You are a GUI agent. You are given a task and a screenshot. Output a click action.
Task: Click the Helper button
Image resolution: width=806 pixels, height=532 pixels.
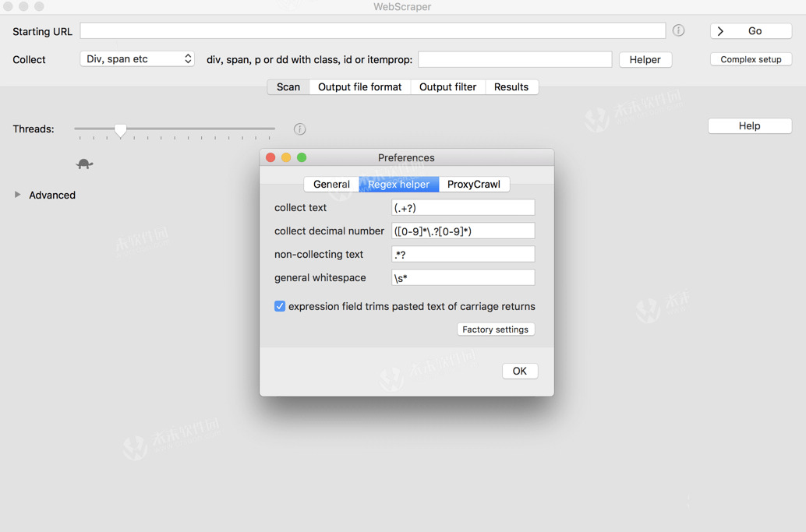[645, 59]
